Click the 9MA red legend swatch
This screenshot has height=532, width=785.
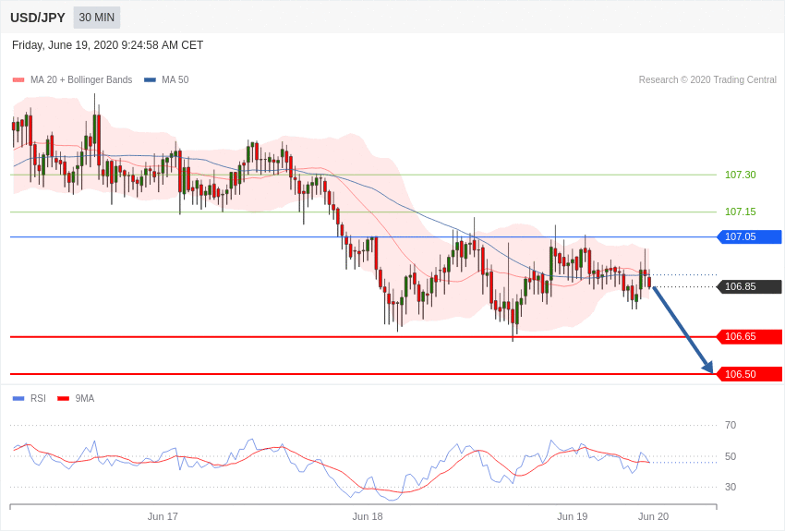point(63,398)
